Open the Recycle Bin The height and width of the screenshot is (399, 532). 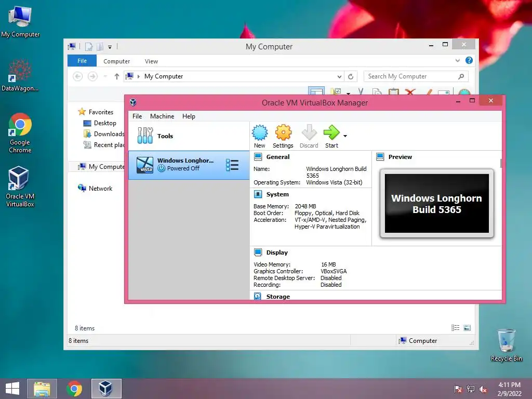coord(506,345)
